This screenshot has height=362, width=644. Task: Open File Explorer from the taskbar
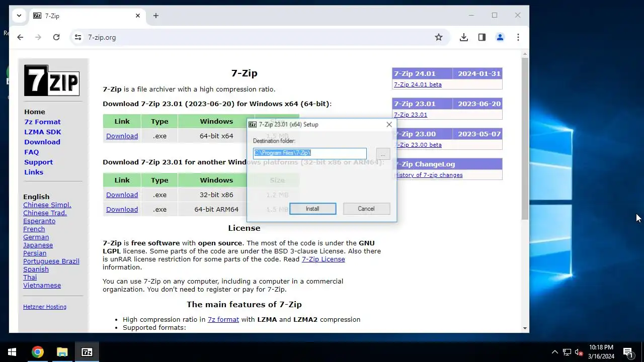(x=62, y=352)
